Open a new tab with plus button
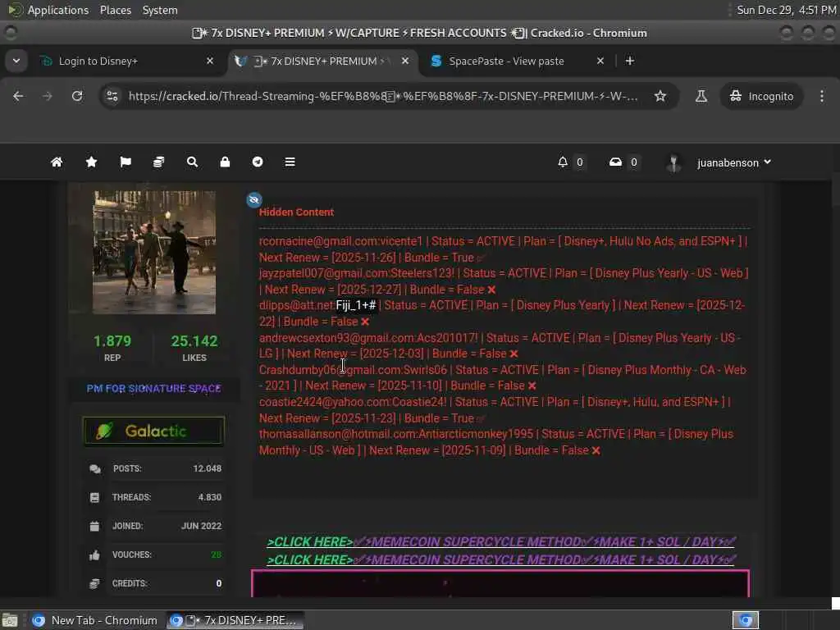 click(x=630, y=61)
